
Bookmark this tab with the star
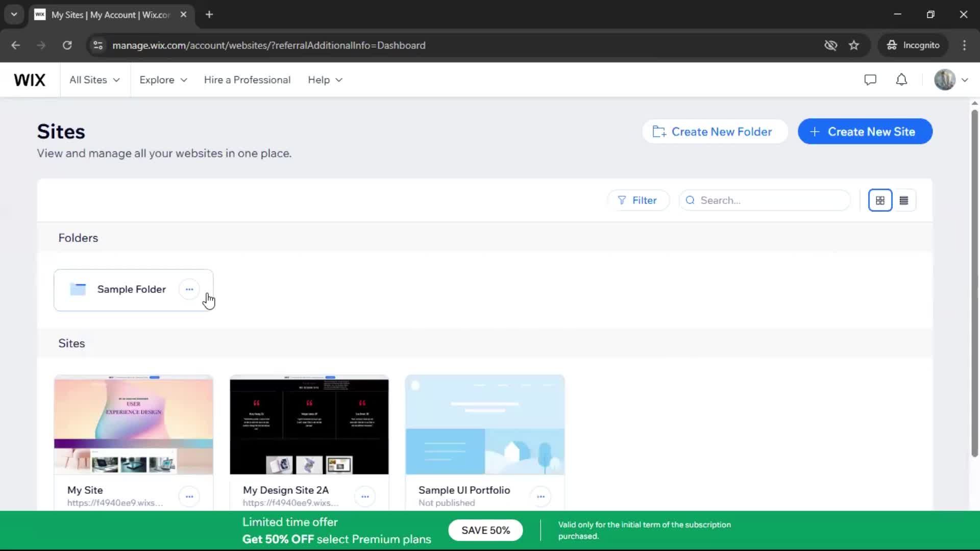[854, 45]
